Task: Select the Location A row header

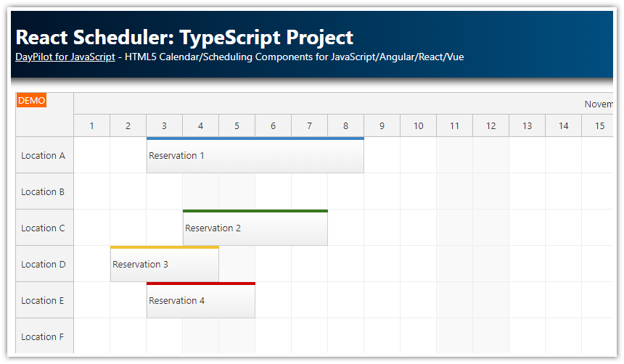Action: point(44,155)
